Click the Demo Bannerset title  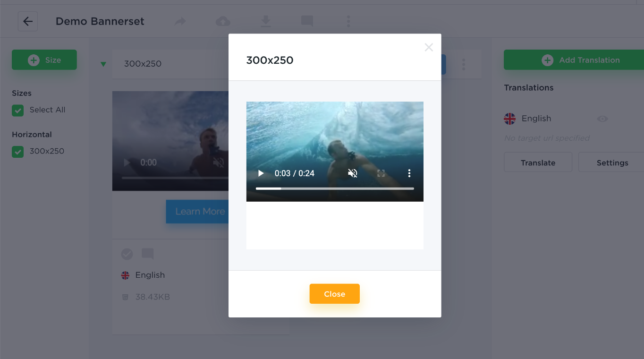pyautogui.click(x=100, y=21)
